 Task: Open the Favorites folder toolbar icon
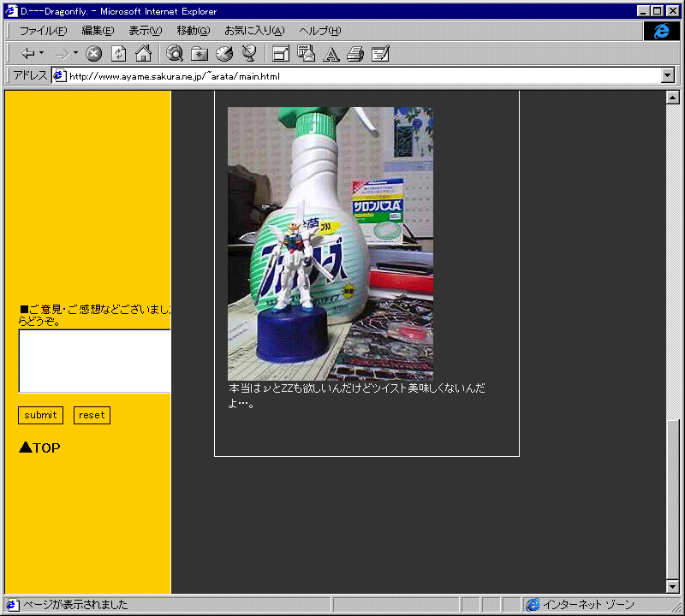click(x=200, y=54)
